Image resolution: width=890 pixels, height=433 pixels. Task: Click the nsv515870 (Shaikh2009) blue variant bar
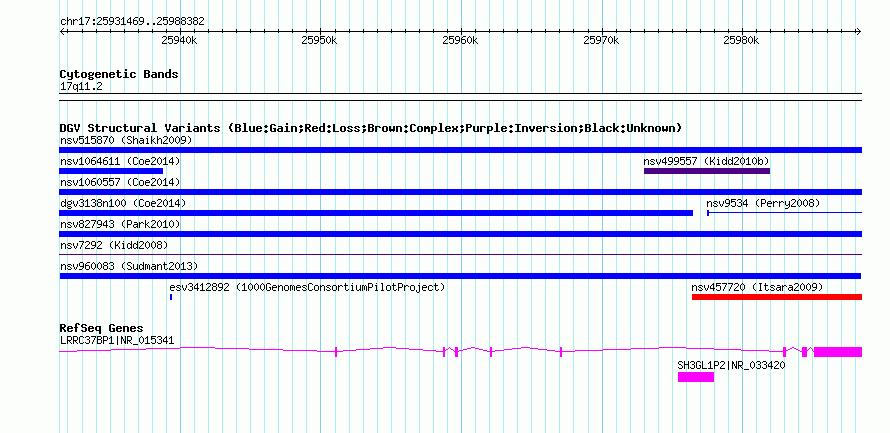click(460, 150)
